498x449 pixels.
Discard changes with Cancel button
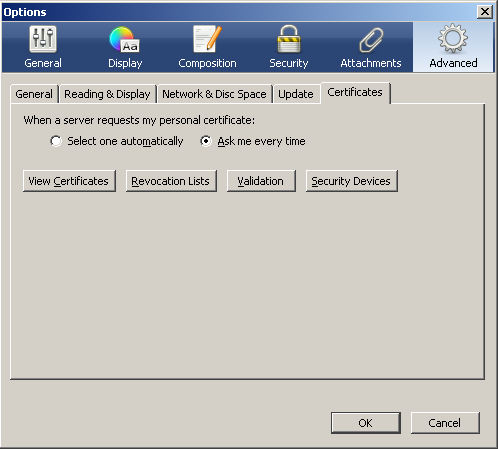click(445, 423)
